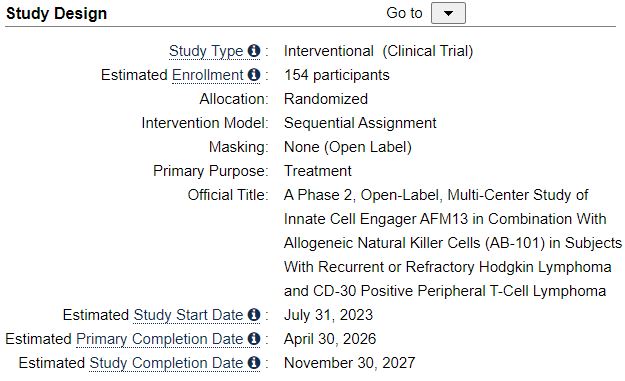Click the Sequential Assignment value

pos(360,123)
